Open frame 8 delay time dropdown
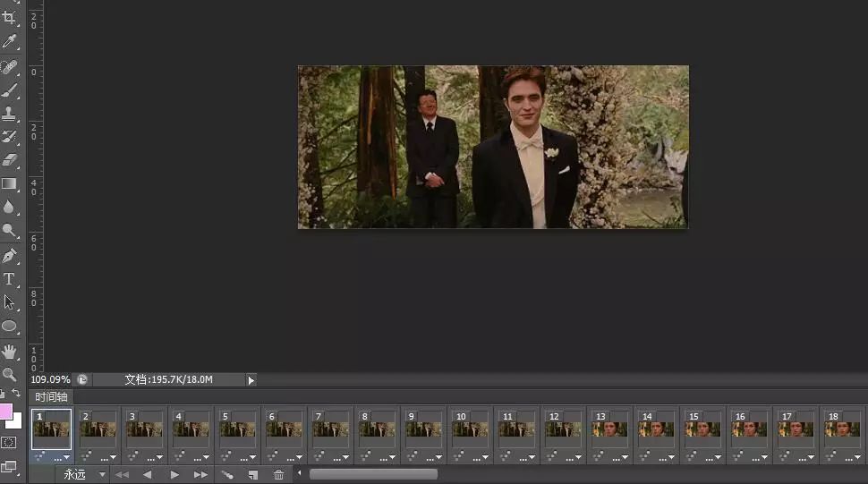This screenshot has width=868, height=484. pos(387,457)
